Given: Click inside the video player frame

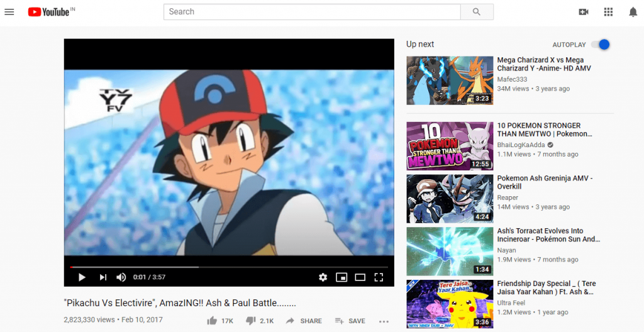Looking at the screenshot, I should point(229,162).
